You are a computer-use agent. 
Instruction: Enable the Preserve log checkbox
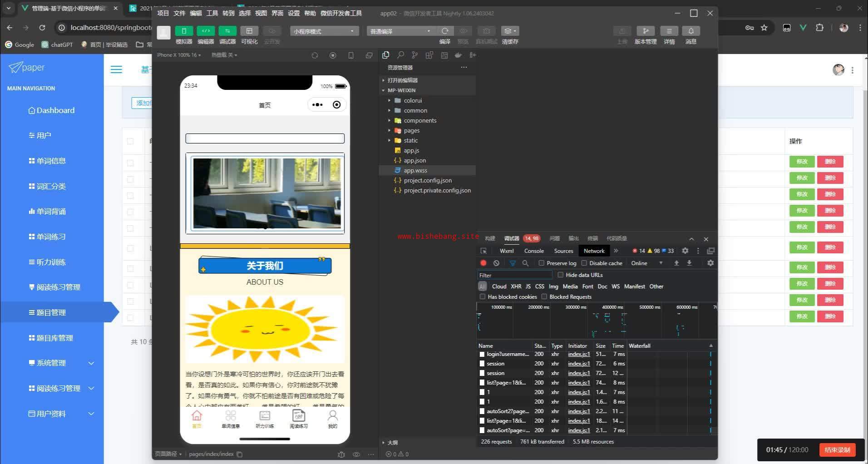[541, 263]
